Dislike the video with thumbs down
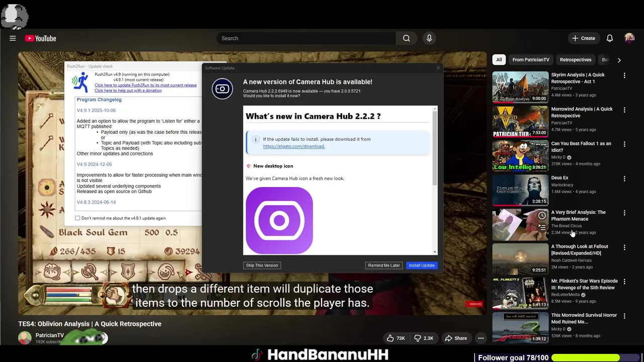This screenshot has height=362, width=644. click(x=424, y=338)
